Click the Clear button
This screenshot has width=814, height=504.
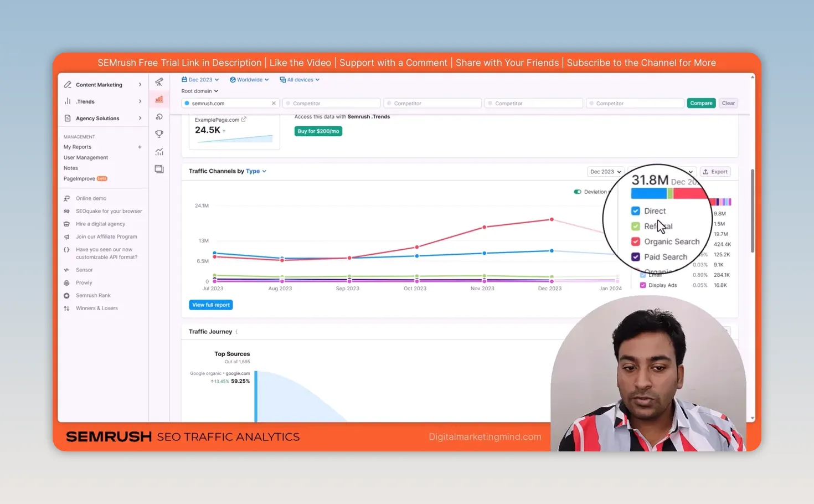728,103
